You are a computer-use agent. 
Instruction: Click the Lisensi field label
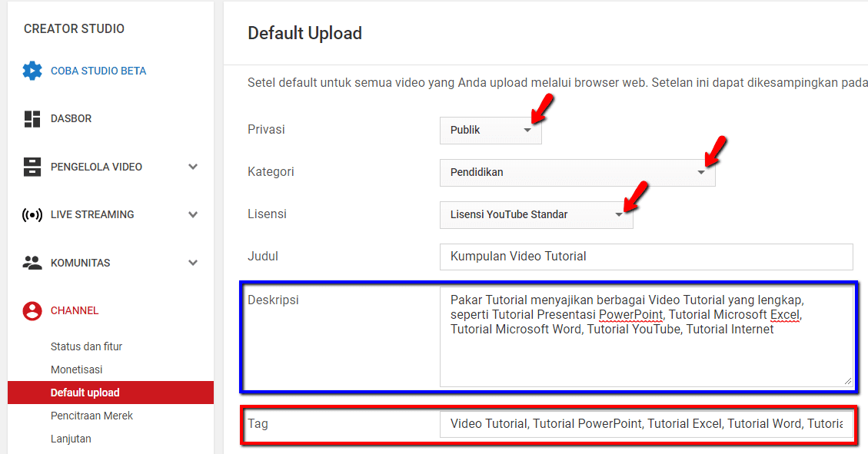click(267, 214)
